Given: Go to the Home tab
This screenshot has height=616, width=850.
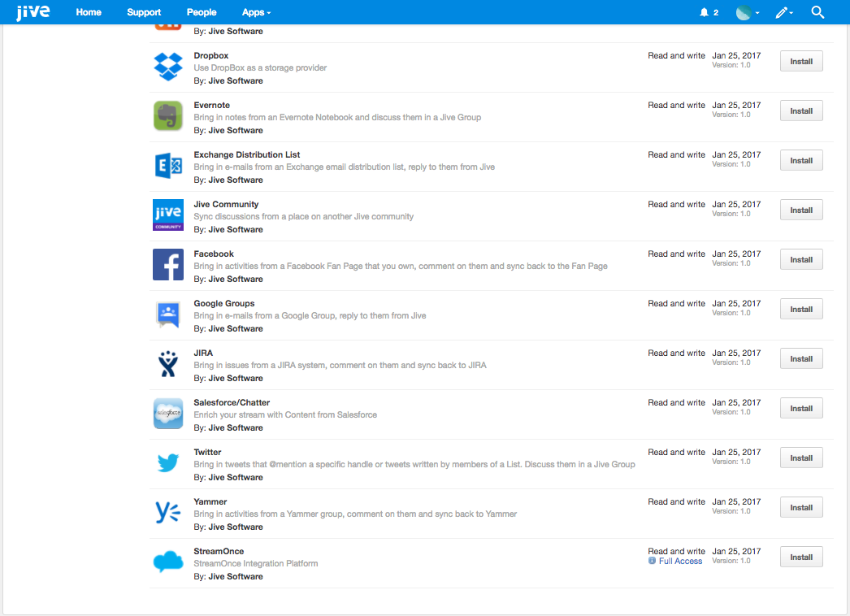Looking at the screenshot, I should 89,12.
